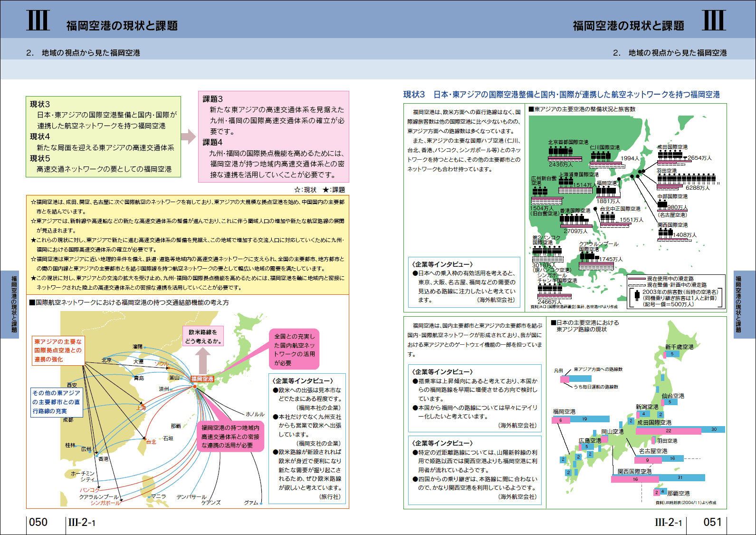This screenshot has height=535, width=756.
Task: Click the 現状4 heading in the green box
Action: click(x=40, y=136)
